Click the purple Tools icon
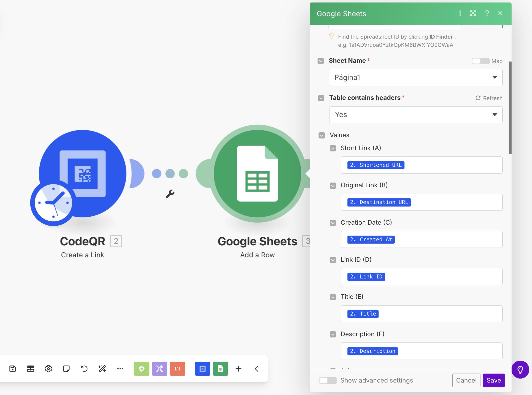This screenshot has width=532, height=395. 160,369
